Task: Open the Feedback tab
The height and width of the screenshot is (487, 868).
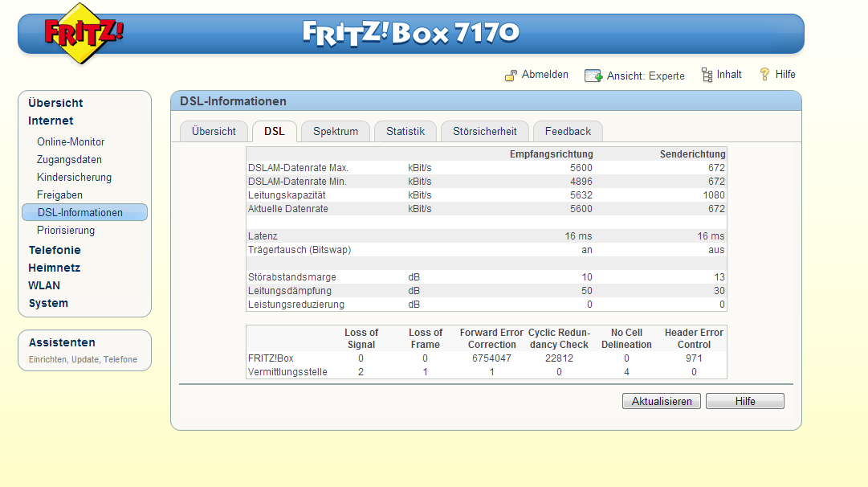Action: [568, 131]
